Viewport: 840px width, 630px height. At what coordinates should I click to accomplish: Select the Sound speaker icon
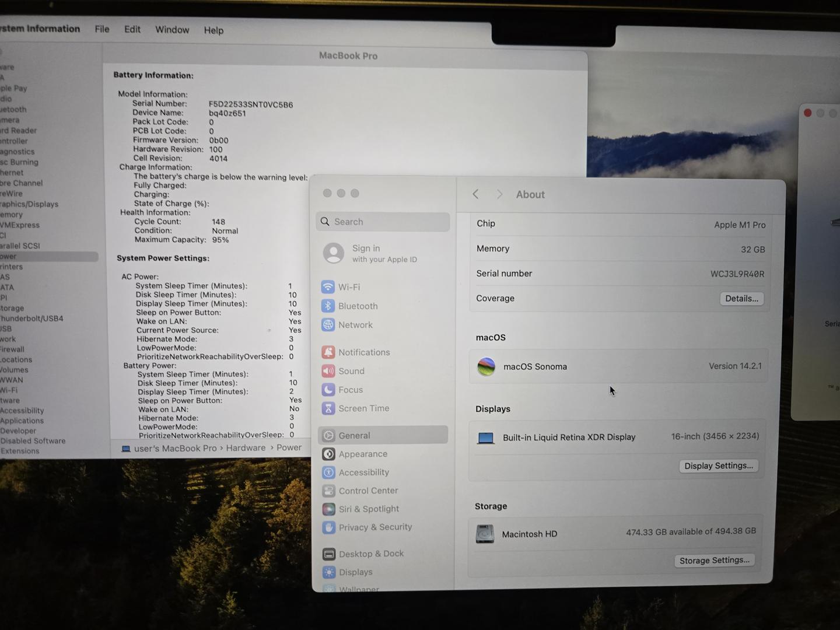tap(328, 371)
